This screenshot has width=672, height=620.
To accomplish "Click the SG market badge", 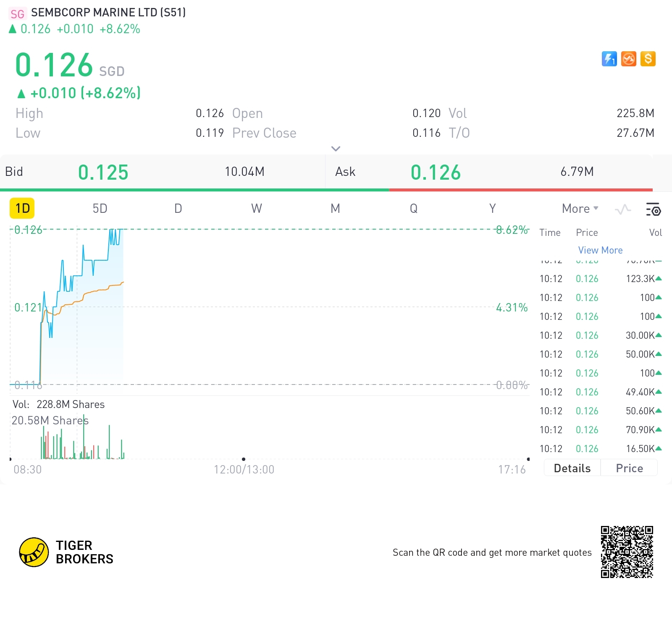I will [x=17, y=14].
